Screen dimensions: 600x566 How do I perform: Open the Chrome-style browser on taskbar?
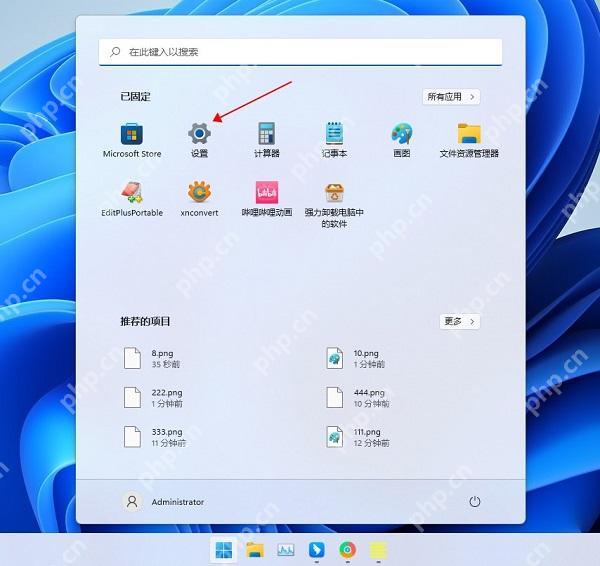tap(347, 550)
